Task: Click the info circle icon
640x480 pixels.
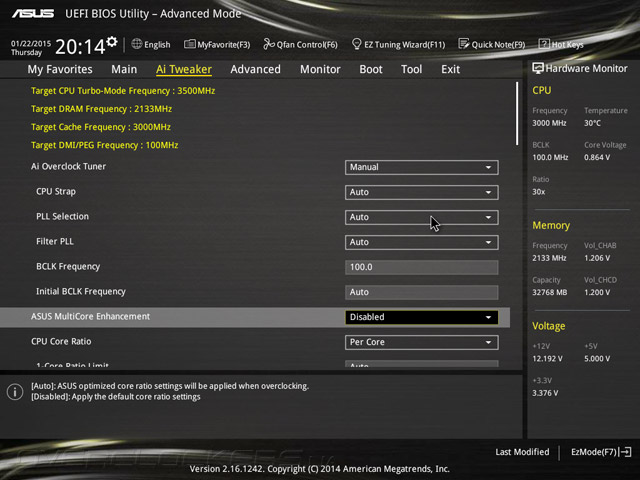Action: point(15,392)
